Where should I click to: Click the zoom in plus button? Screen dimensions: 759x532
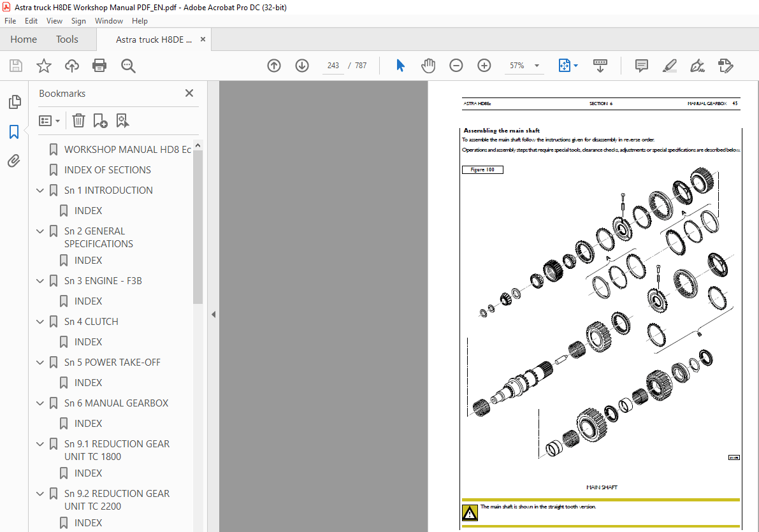pos(484,66)
